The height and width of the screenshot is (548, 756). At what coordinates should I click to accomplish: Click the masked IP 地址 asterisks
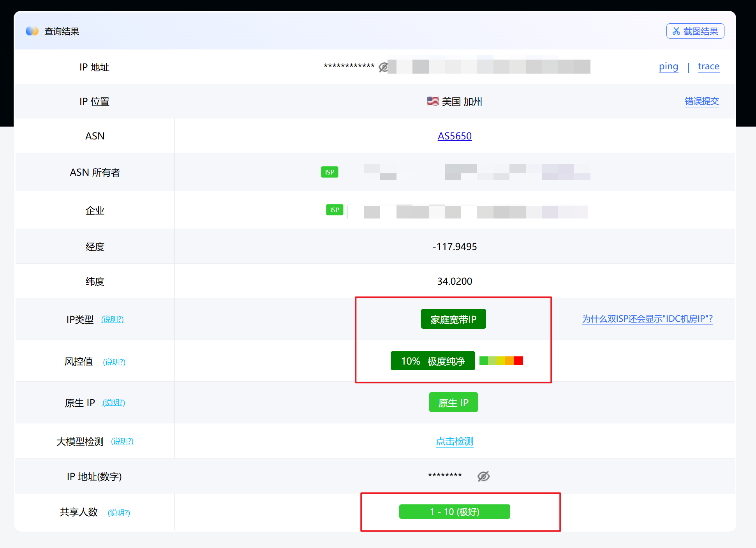349,66
